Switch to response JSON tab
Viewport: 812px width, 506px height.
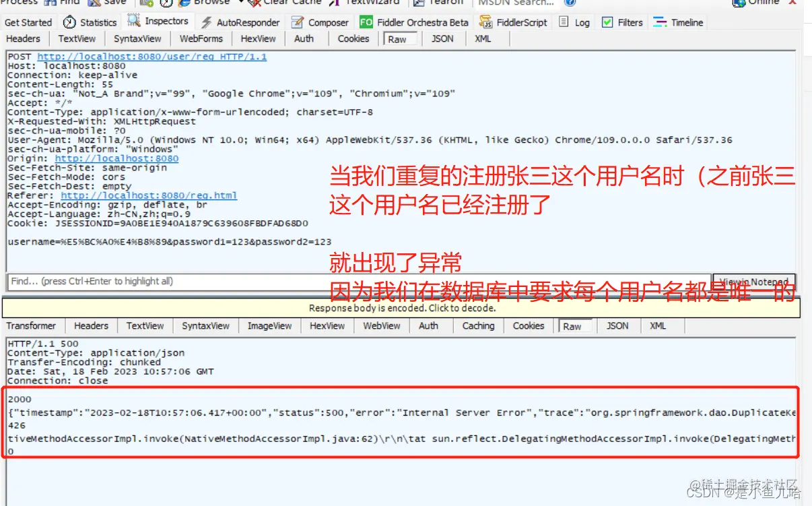tap(617, 325)
